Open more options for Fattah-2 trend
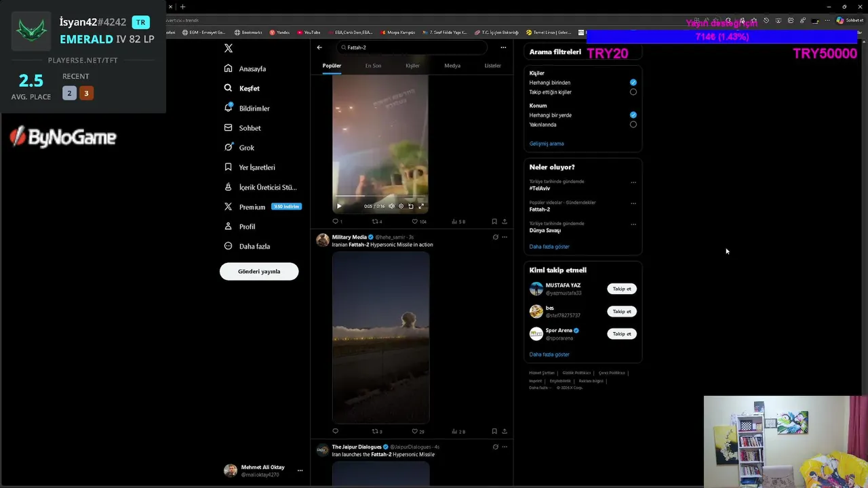Screen dimensions: 868x488 tap(633, 203)
